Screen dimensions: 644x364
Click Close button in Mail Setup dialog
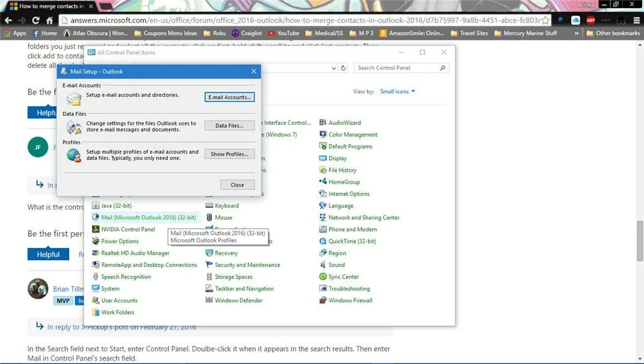coord(237,185)
